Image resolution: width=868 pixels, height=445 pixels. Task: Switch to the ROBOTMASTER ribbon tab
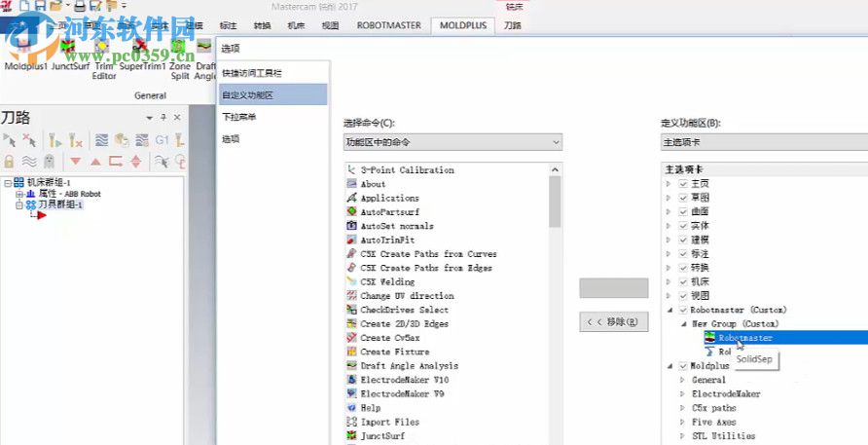[x=388, y=25]
